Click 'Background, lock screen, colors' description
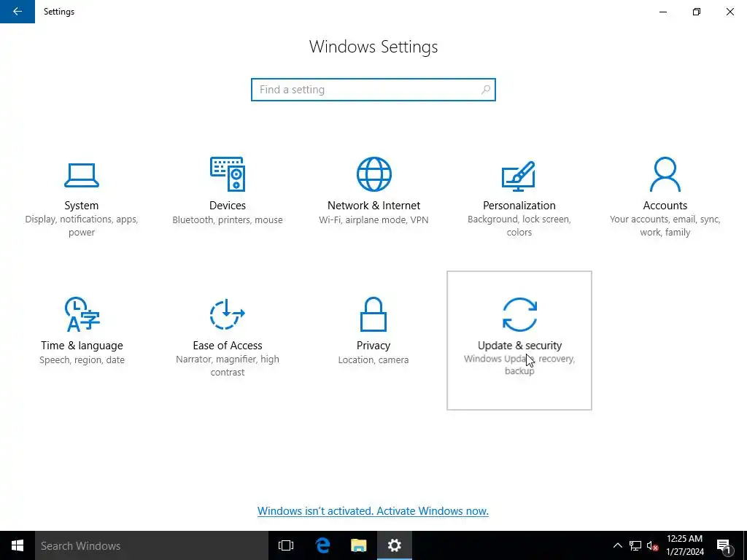Viewport: 747px width, 560px height. (519, 226)
